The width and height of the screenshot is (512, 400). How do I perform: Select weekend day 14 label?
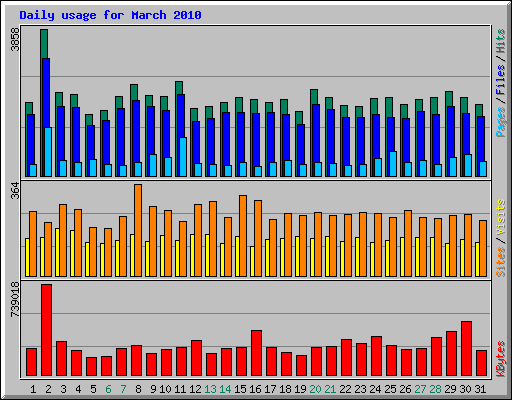coord(225,389)
